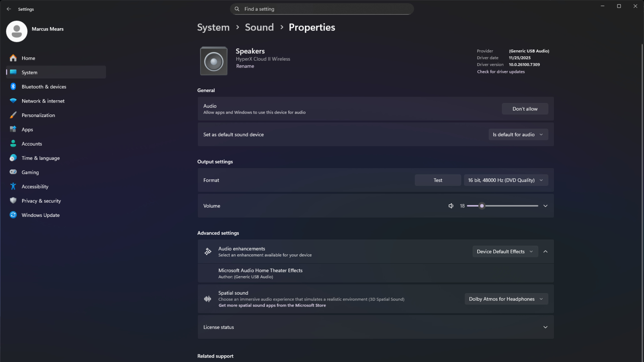Open Windows Update section
The image size is (644, 362).
(x=40, y=215)
